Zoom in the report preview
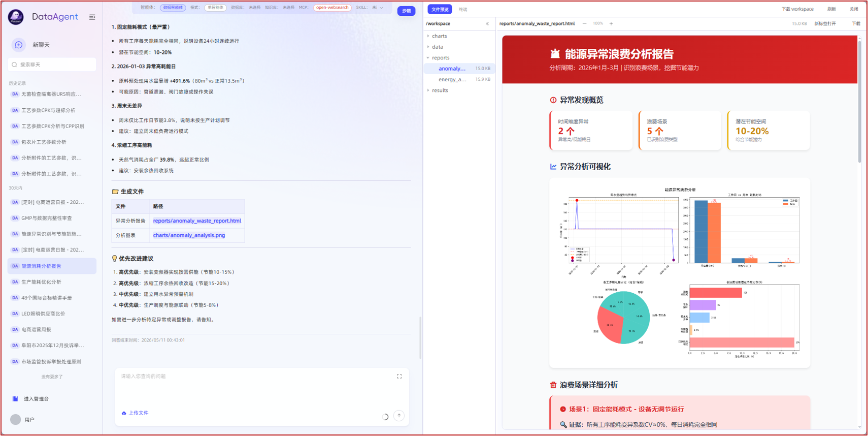868x436 pixels. pyautogui.click(x=611, y=23)
